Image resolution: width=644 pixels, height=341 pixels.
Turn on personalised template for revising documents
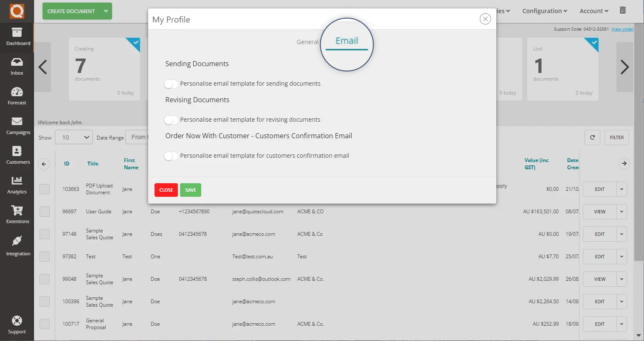tap(171, 120)
